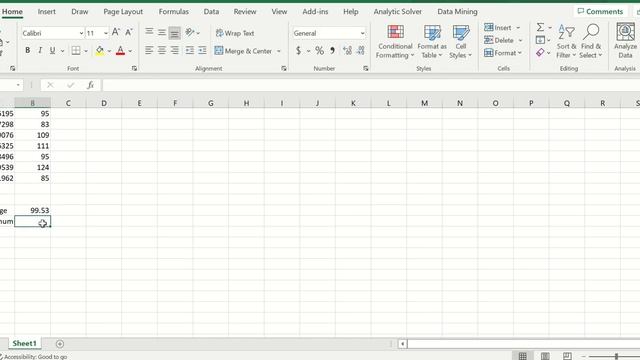
Task: Align text left
Action: [x=149, y=50]
